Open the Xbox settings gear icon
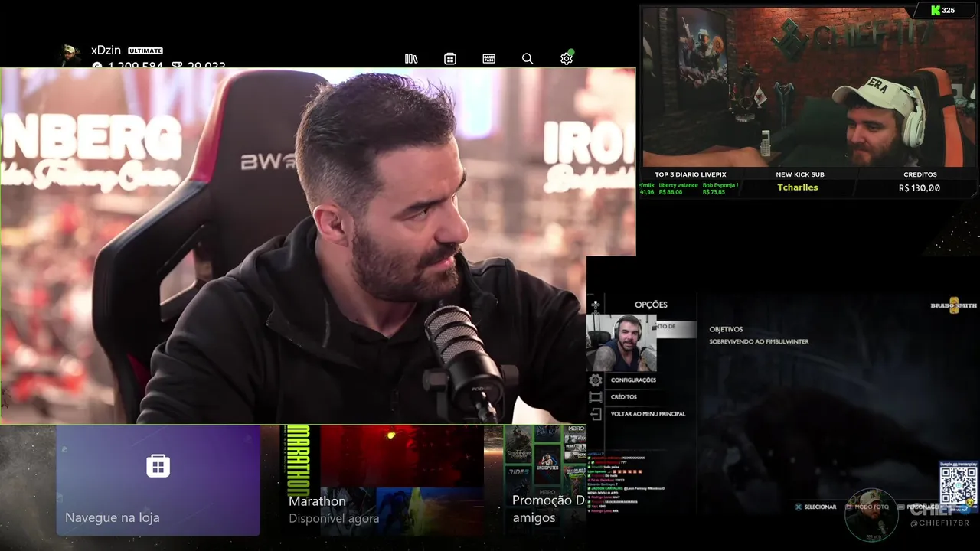The width and height of the screenshot is (980, 551). 567,58
